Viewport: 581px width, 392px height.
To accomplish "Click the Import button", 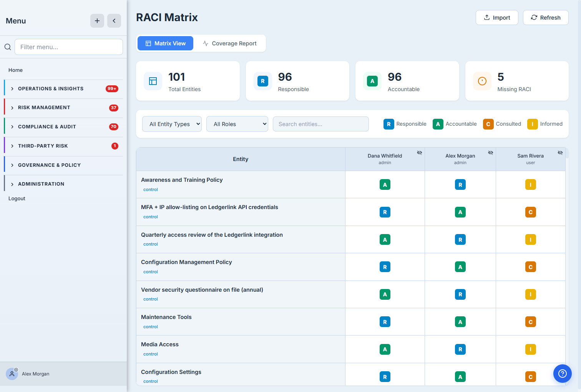I will [497, 18].
